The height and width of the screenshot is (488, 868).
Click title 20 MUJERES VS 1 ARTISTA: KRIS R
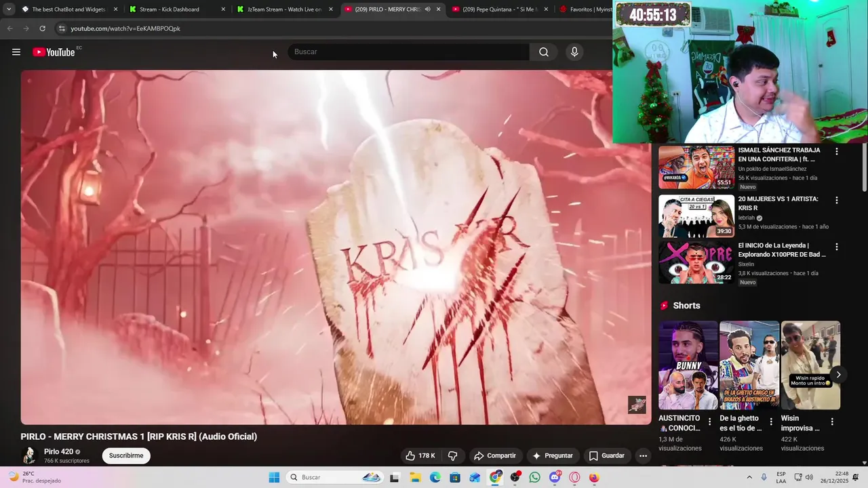click(x=778, y=203)
